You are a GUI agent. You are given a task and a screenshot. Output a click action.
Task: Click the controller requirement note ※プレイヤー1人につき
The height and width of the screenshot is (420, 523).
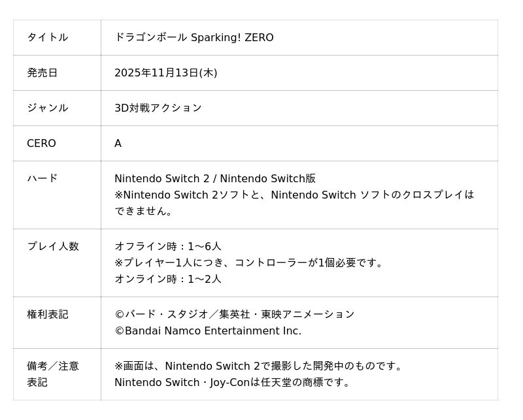(x=250, y=263)
